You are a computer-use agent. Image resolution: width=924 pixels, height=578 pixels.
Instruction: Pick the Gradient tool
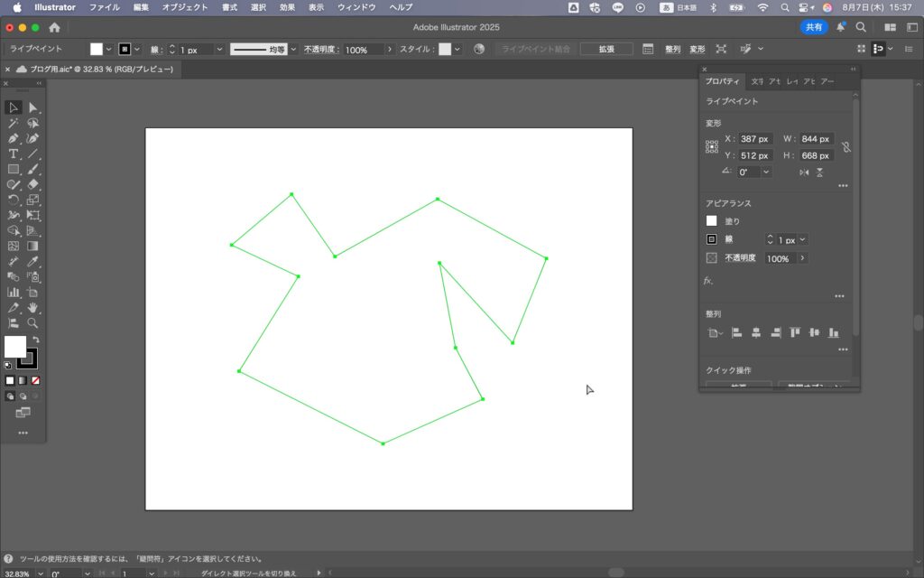pos(33,246)
